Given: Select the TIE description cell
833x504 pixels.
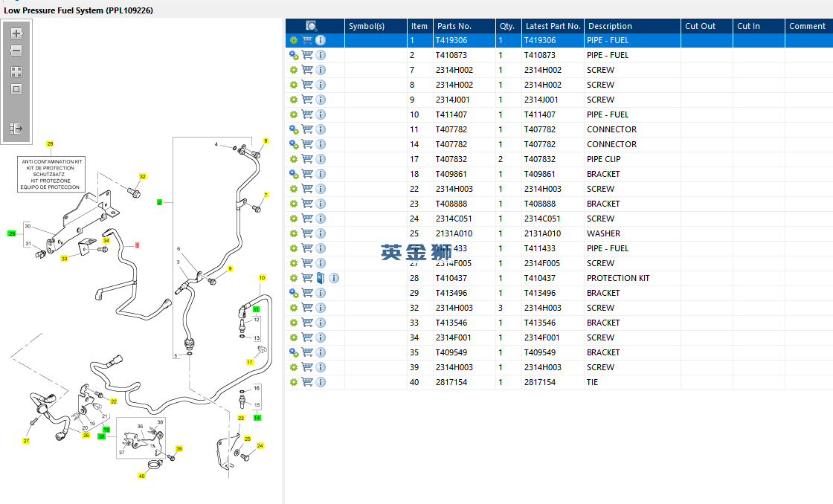Looking at the screenshot, I should click(x=633, y=382).
